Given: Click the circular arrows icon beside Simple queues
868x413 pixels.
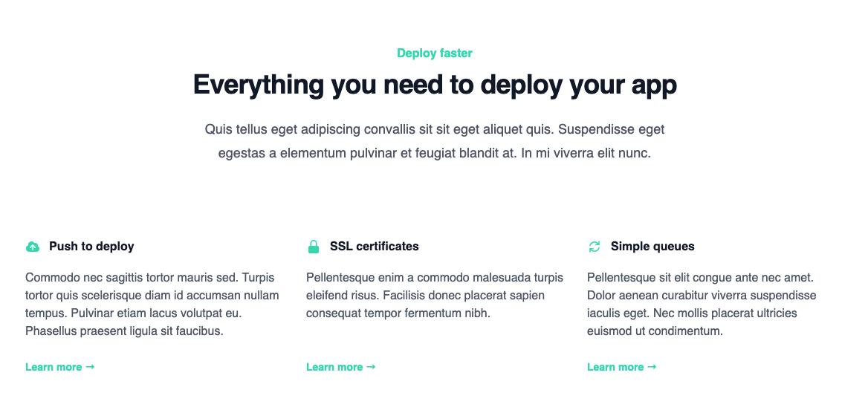Looking at the screenshot, I should coord(594,247).
